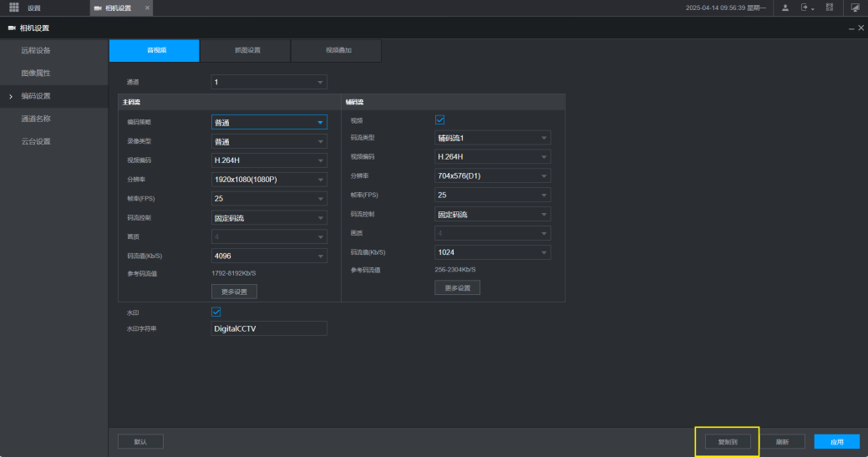Image resolution: width=868 pixels, height=457 pixels.
Task: Open the logout dropdown icon
Action: point(807,8)
